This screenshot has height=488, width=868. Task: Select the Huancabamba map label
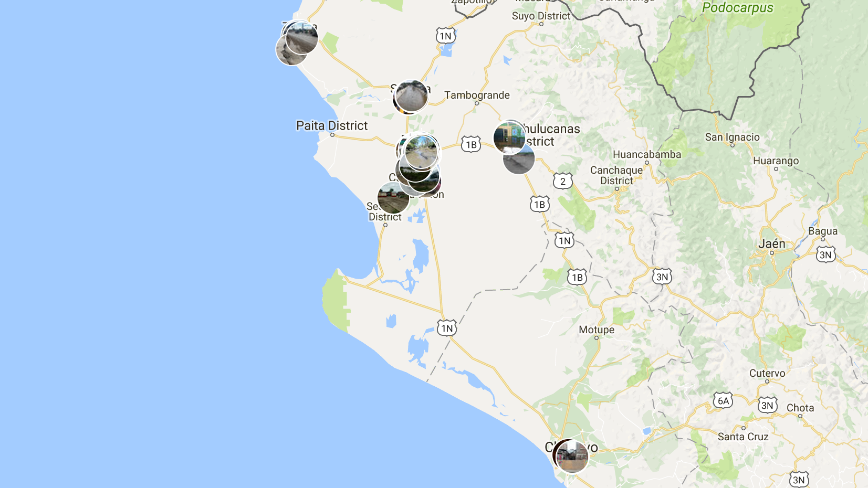pos(647,154)
